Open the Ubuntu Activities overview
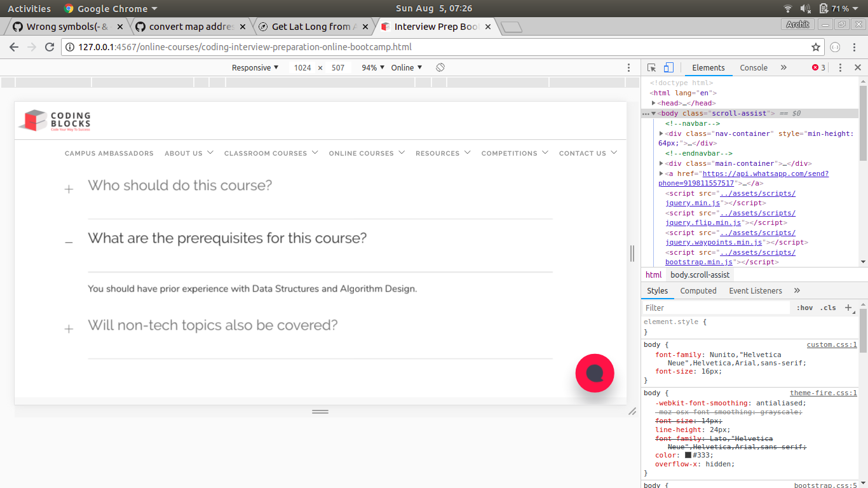The image size is (868, 488). (29, 8)
